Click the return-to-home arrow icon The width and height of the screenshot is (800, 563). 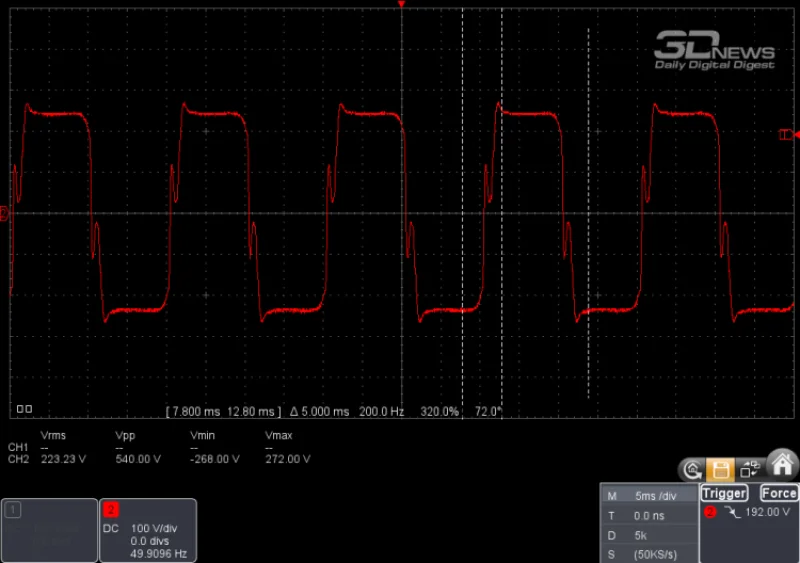pos(691,469)
